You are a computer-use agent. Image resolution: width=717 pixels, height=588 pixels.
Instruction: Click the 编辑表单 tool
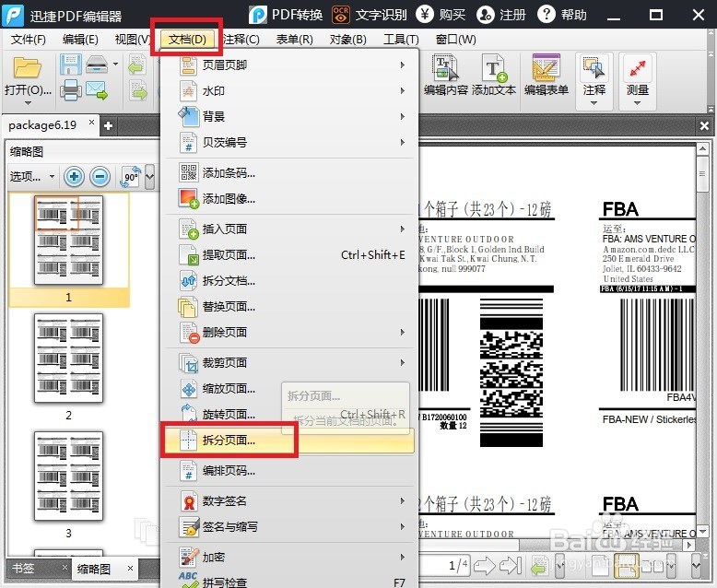pos(546,76)
